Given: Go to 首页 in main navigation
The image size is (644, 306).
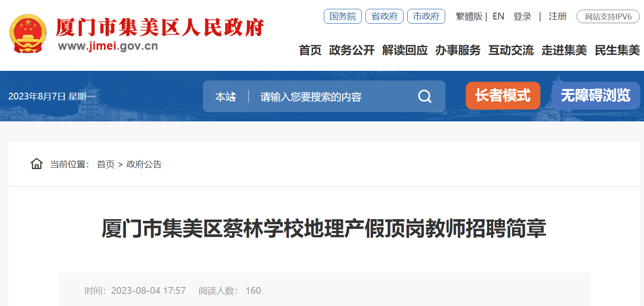Looking at the screenshot, I should [x=310, y=50].
